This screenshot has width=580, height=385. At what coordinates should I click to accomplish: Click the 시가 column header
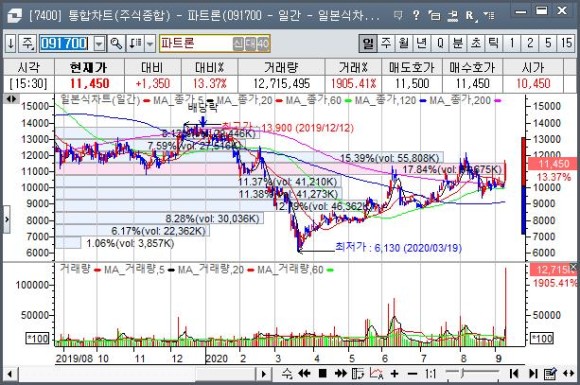(x=533, y=67)
